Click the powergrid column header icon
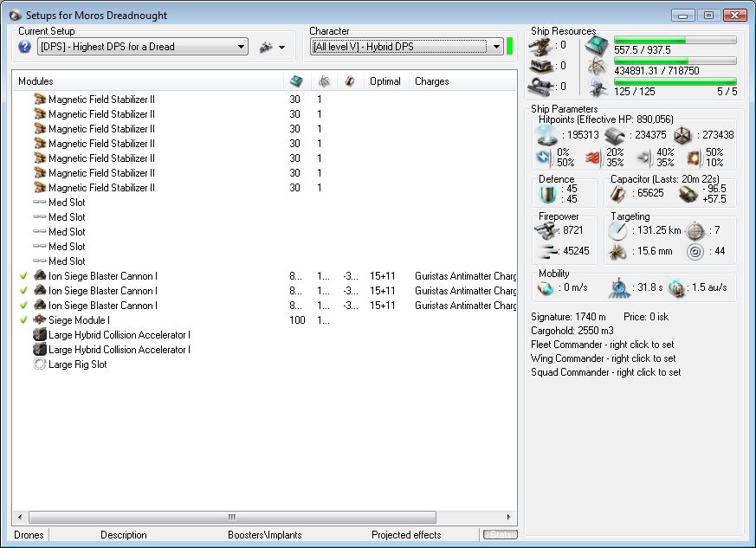The image size is (756, 548). [x=324, y=81]
